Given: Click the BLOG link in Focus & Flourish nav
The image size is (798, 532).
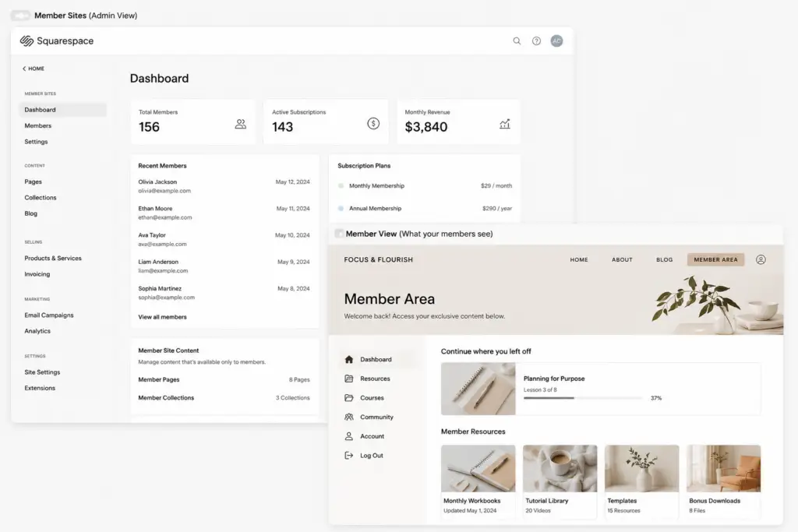Looking at the screenshot, I should click(x=664, y=259).
